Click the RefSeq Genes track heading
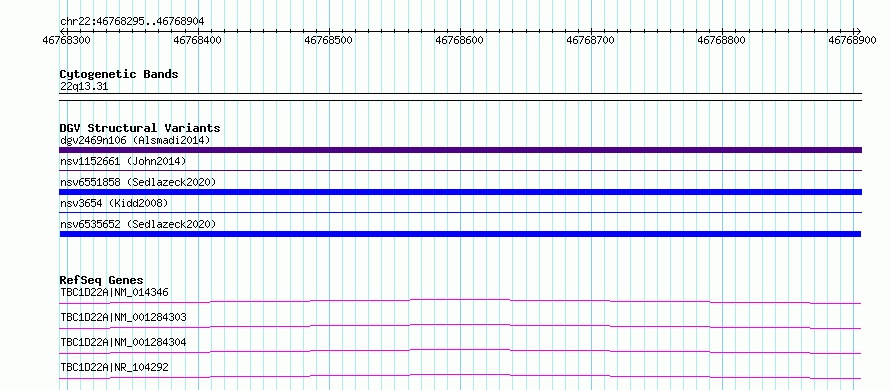This screenshot has width=890, height=390. (102, 280)
